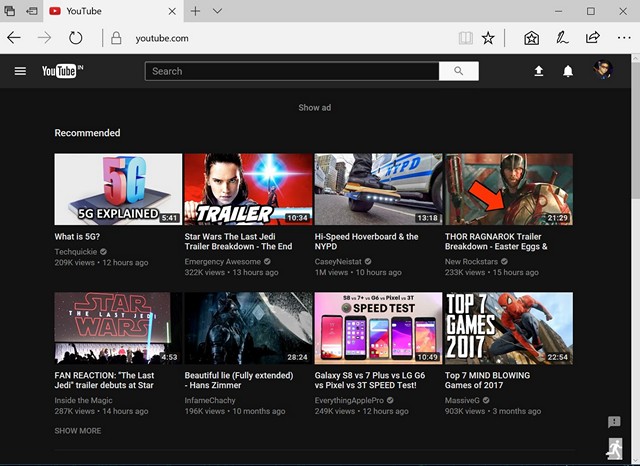Click the send feedback icon

tap(614, 422)
